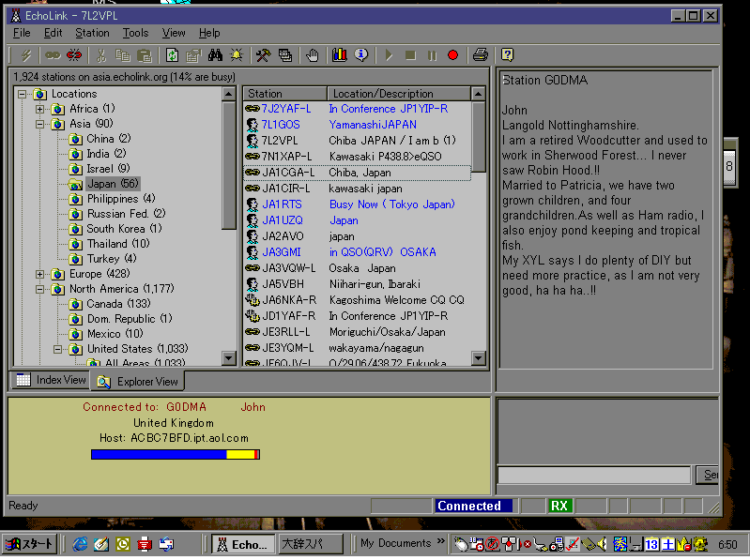Expand the Europe (428) tree node
The image size is (750, 560).
pyautogui.click(x=40, y=274)
